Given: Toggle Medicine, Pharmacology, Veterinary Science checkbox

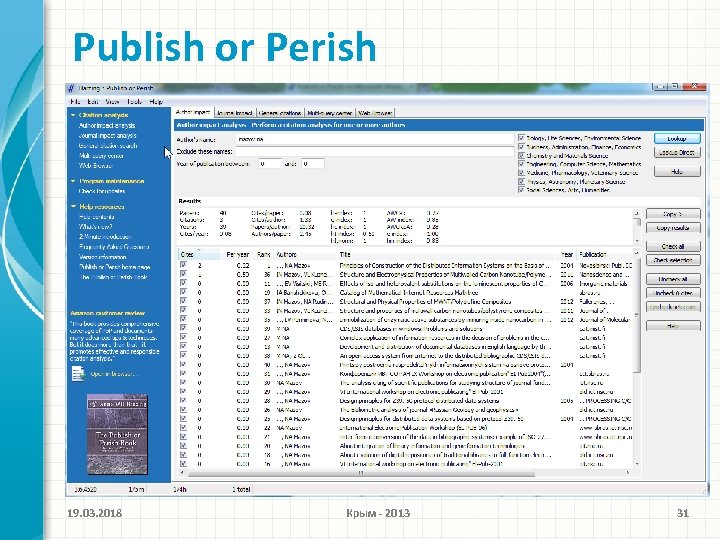Looking at the screenshot, I should pos(521,173).
